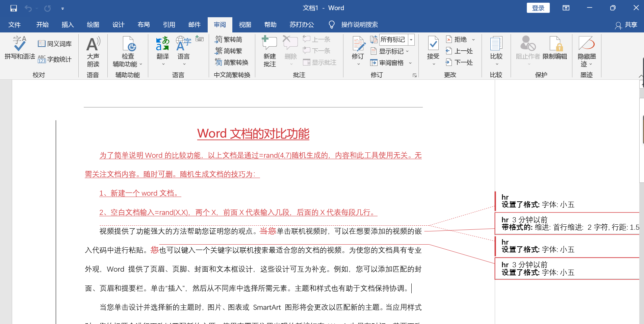
Task: Open 翻译 translate menu
Action: point(163,51)
